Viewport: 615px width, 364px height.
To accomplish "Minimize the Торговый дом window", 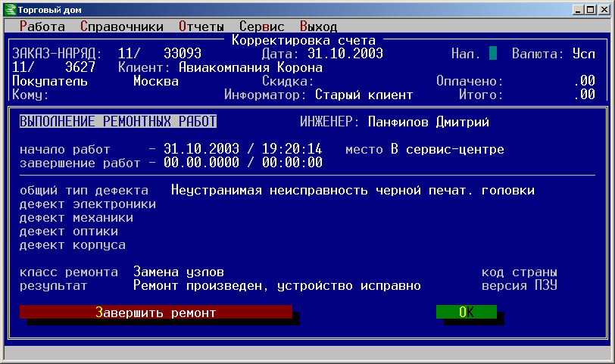I will coord(578,10).
